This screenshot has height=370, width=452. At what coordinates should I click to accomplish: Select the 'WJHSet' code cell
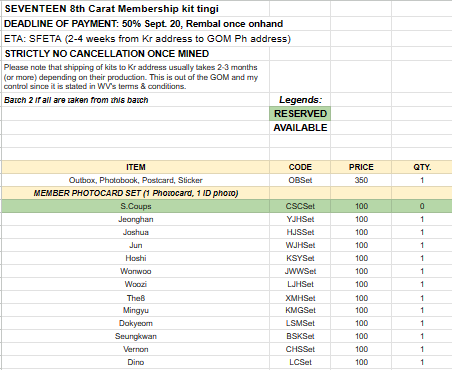[300, 245]
